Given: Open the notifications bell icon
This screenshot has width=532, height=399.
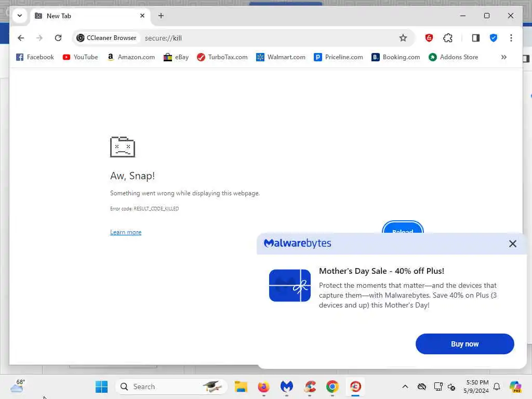Looking at the screenshot, I should pyautogui.click(x=497, y=387).
